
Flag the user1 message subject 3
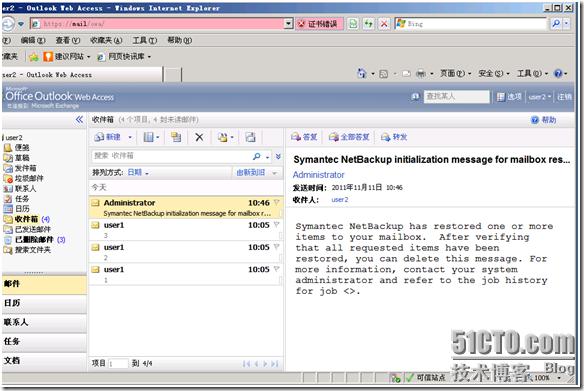(x=277, y=225)
